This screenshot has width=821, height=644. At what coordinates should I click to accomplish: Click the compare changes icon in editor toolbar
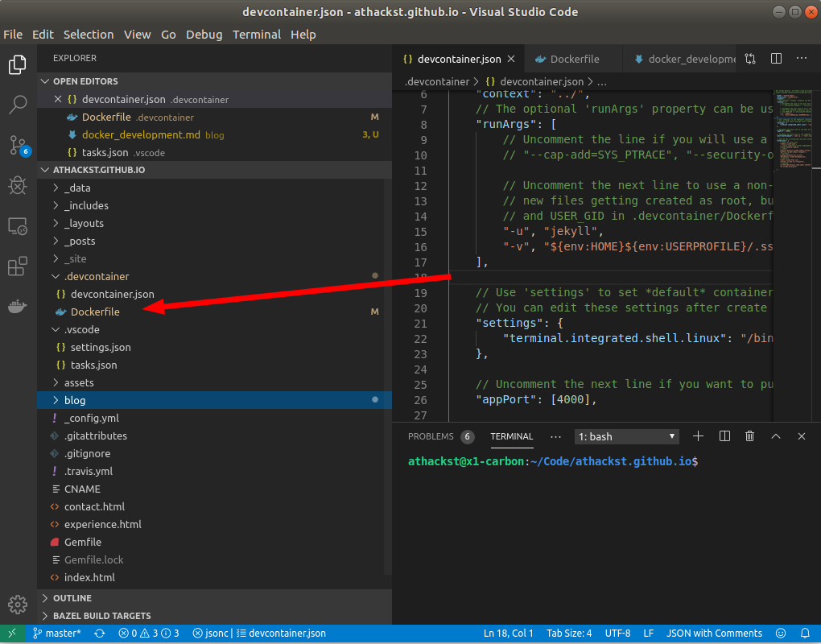(750, 59)
